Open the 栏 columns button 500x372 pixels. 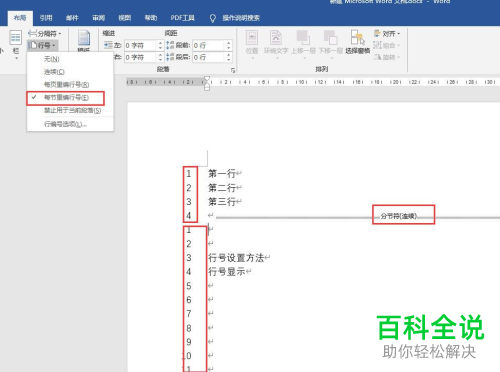(x=16, y=45)
